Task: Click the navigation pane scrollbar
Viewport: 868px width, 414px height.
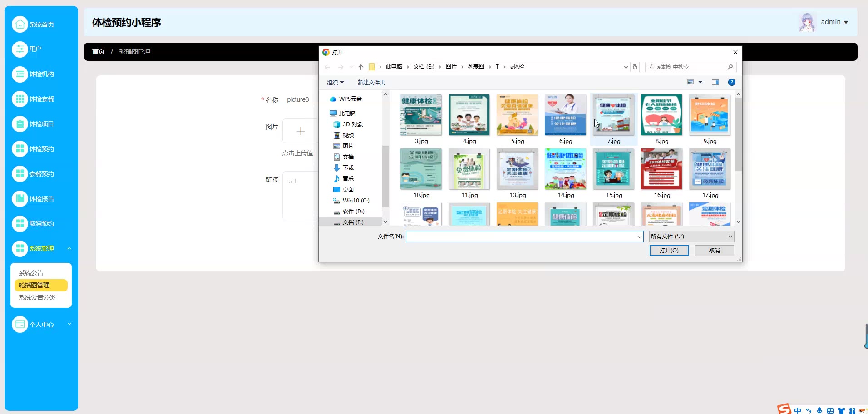Action: [385, 176]
